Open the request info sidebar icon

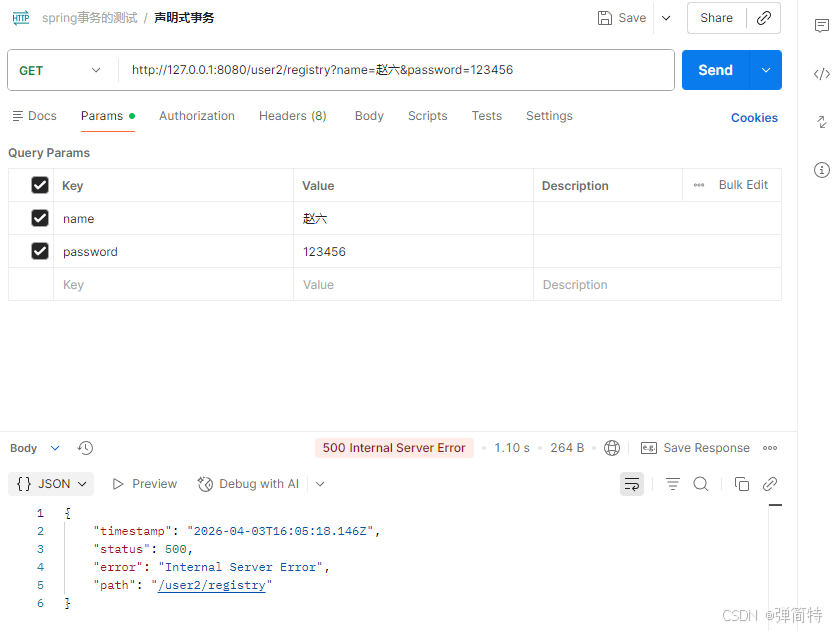pos(822,170)
